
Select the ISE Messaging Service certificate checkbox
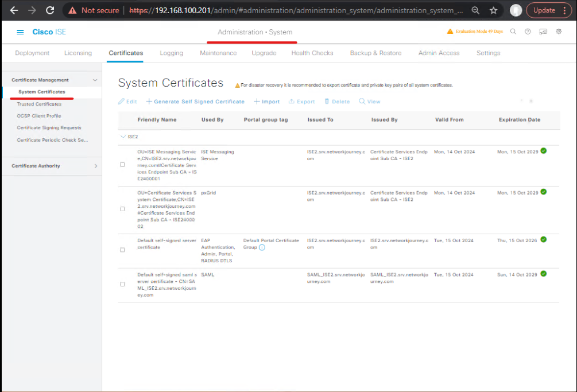122,165
